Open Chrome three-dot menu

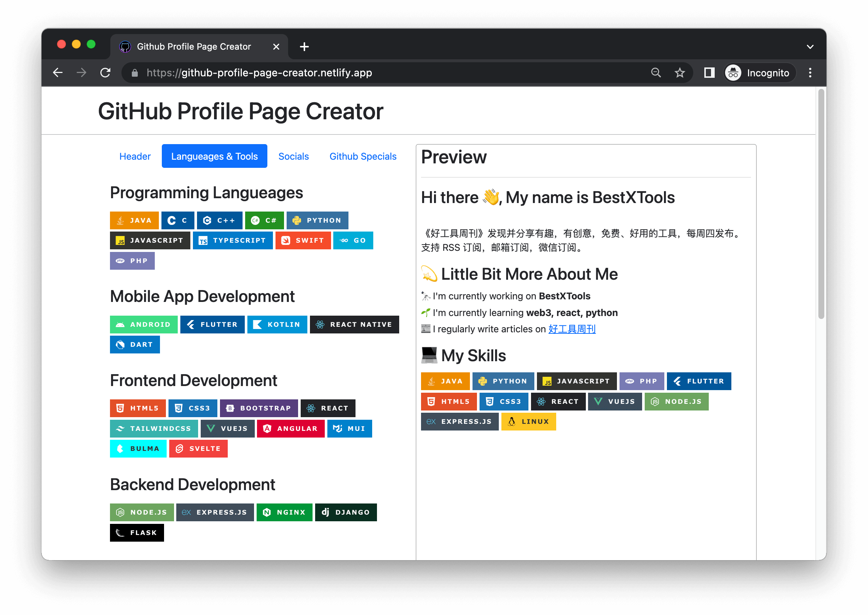pos(810,73)
